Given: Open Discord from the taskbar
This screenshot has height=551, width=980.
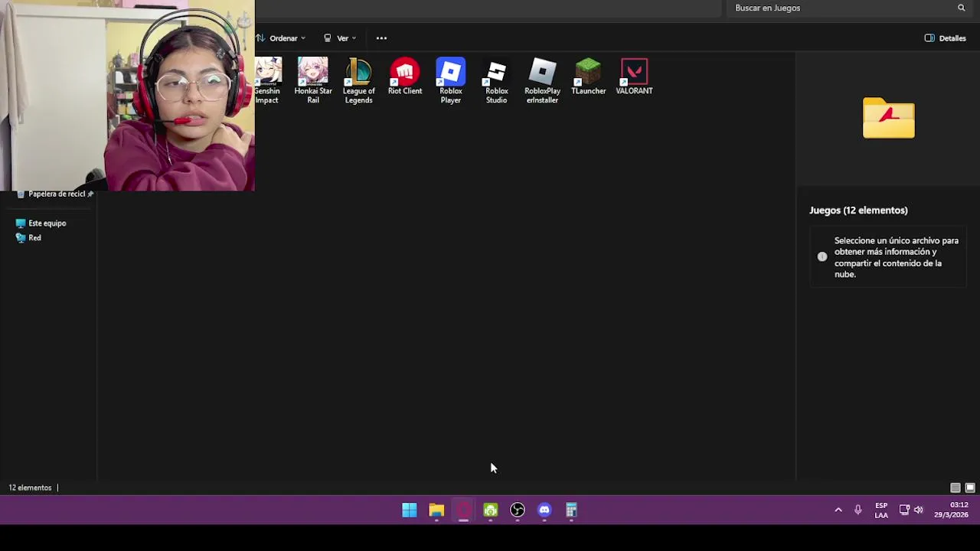Looking at the screenshot, I should [544, 510].
